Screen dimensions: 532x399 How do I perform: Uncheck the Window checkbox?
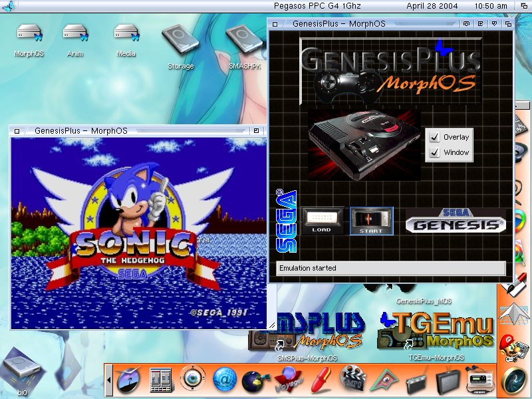(435, 152)
